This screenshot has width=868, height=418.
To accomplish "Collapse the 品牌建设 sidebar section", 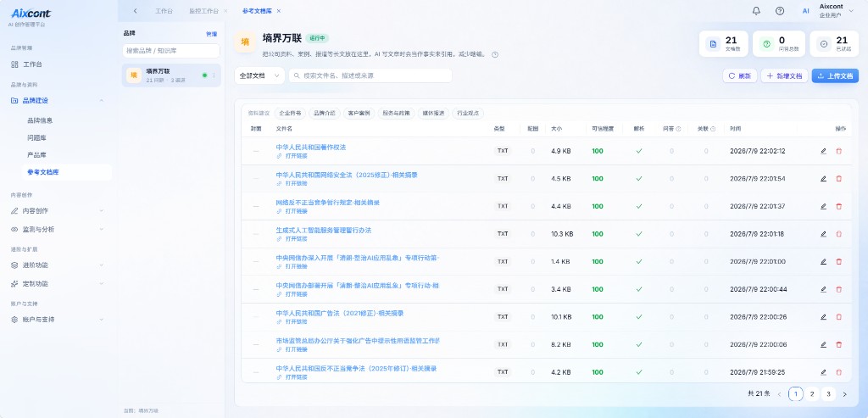I will pyautogui.click(x=102, y=100).
